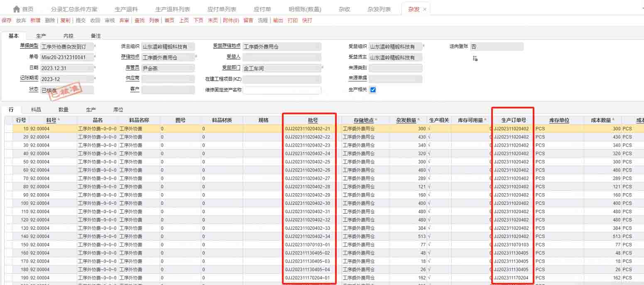The width and height of the screenshot is (644, 285).
Task: Click the 生产相关 check mark in row 100
Action: pyautogui.click(x=429, y=203)
